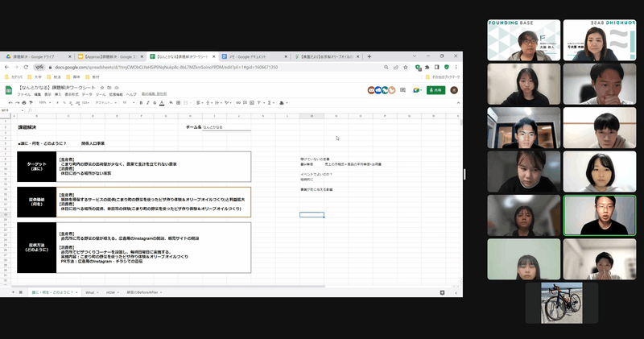This screenshot has width=644, height=339.
Task: Click the share page icon in address bar
Action: coord(396,67)
